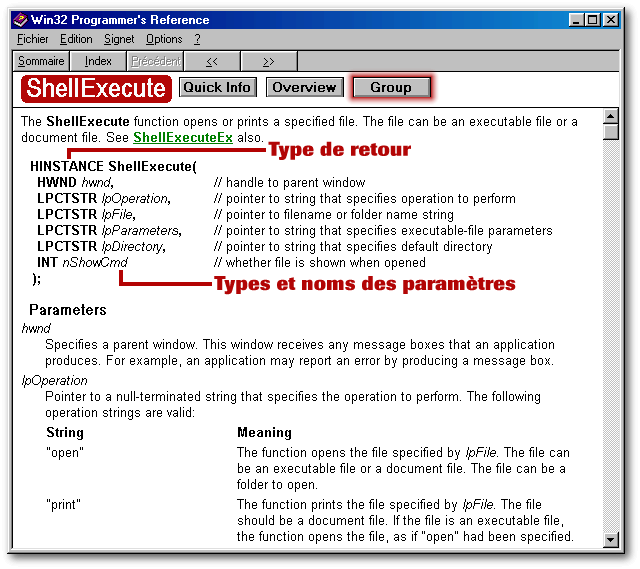Click the Index button

pos(98,61)
